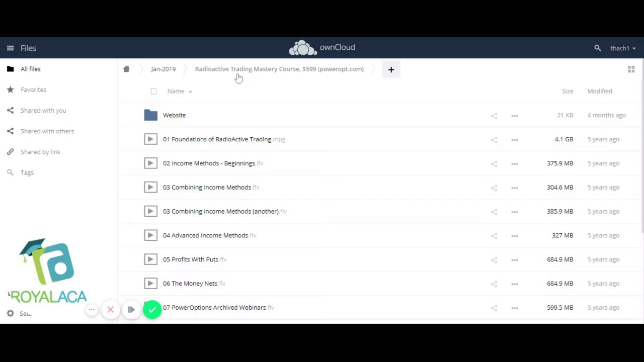Click the recorder play/pause button
Screen dimensions: 644x362
pyautogui.click(x=131, y=310)
